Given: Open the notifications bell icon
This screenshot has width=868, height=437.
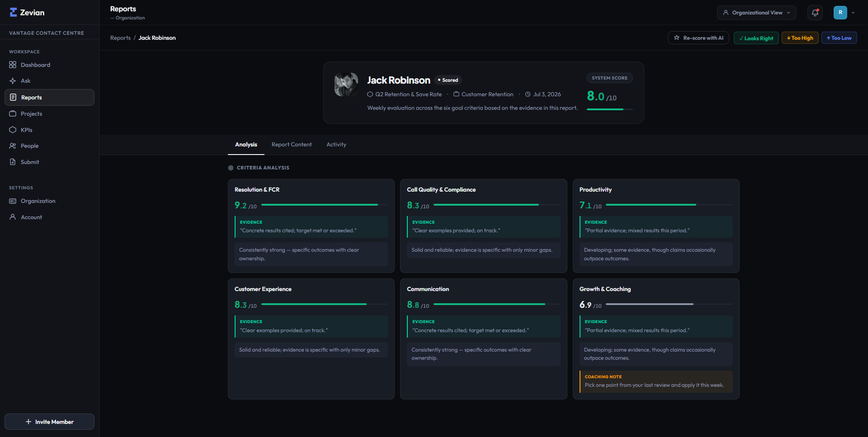Looking at the screenshot, I should tap(815, 13).
